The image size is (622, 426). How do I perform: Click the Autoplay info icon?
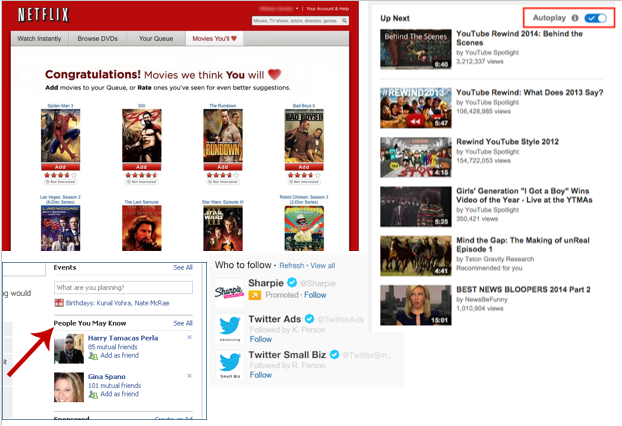tap(575, 18)
